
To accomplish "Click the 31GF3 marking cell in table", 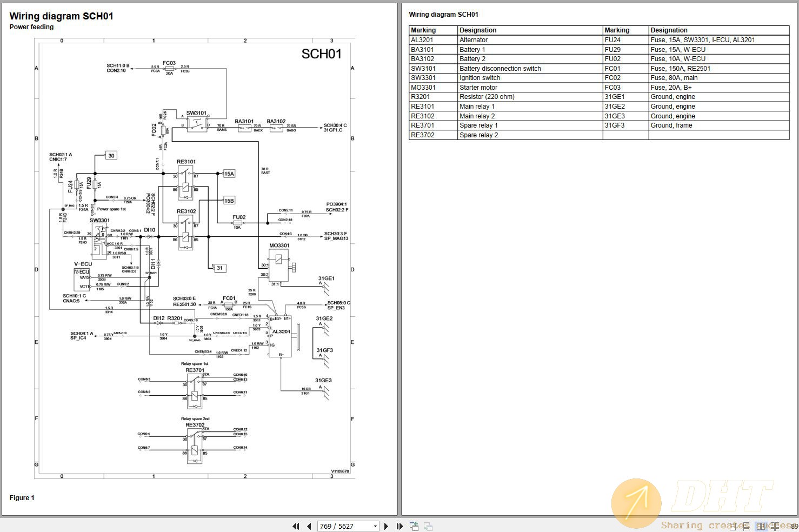I will pyautogui.click(x=625, y=125).
